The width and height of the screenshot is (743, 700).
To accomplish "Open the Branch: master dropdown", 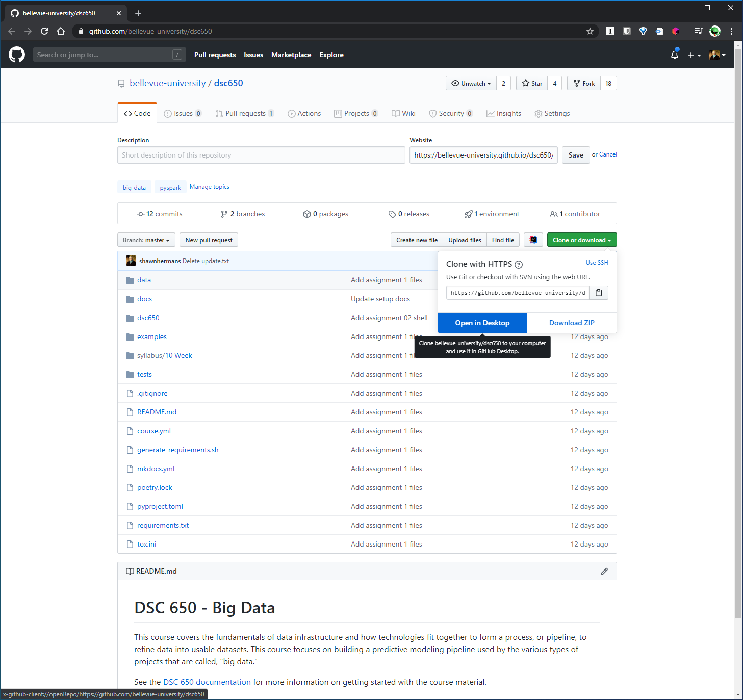I will 146,240.
